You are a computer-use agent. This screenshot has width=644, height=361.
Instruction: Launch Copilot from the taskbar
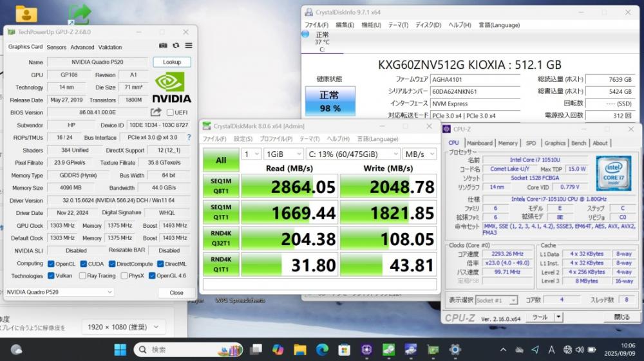[278, 349]
